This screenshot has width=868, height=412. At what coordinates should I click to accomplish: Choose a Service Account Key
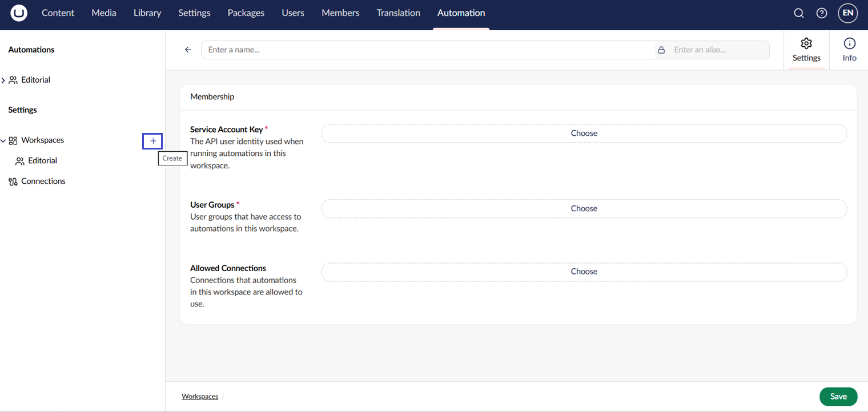pyautogui.click(x=584, y=133)
